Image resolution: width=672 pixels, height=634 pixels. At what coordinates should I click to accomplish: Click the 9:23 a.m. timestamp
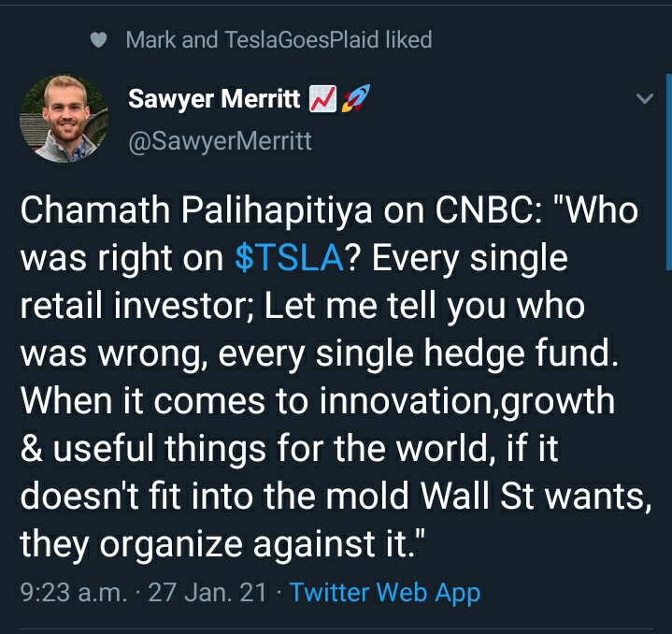[x=69, y=593]
